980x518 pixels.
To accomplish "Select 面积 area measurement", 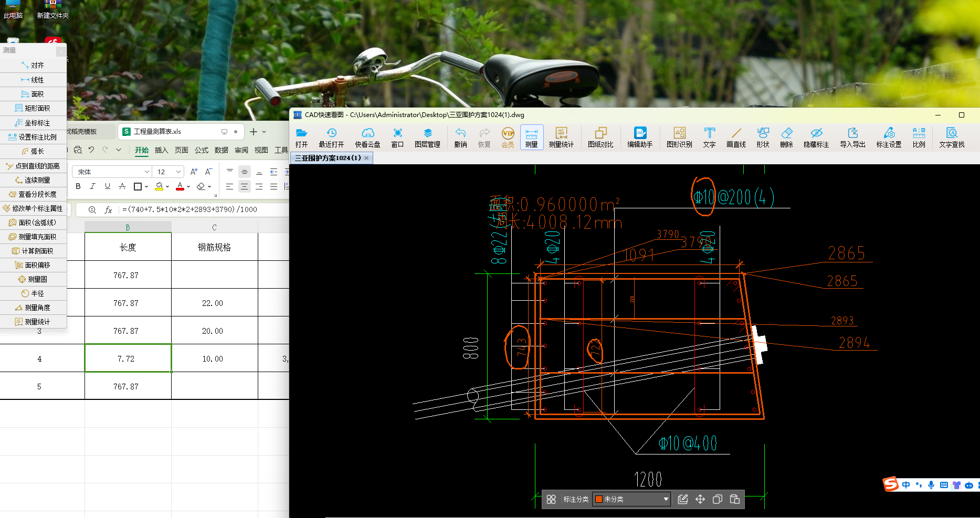I will click(33, 94).
